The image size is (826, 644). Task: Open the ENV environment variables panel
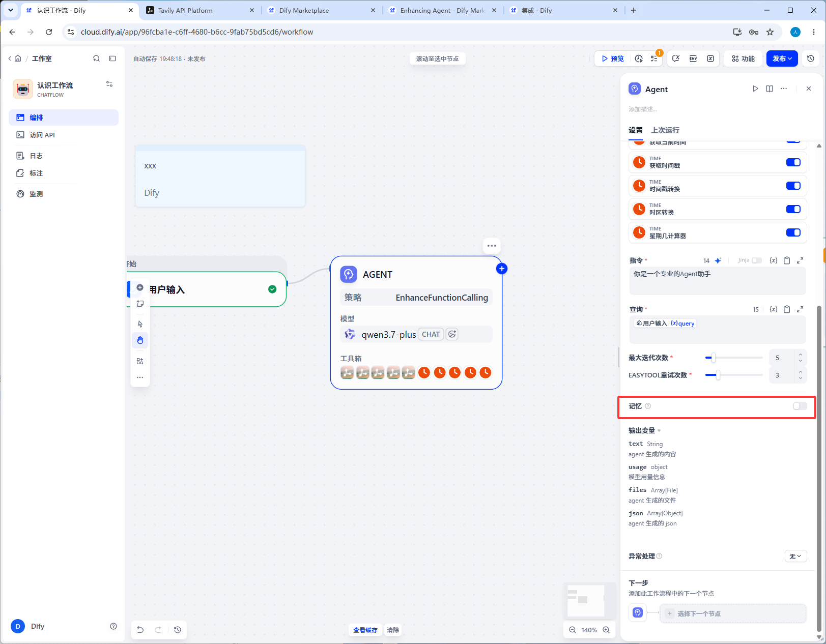click(693, 58)
